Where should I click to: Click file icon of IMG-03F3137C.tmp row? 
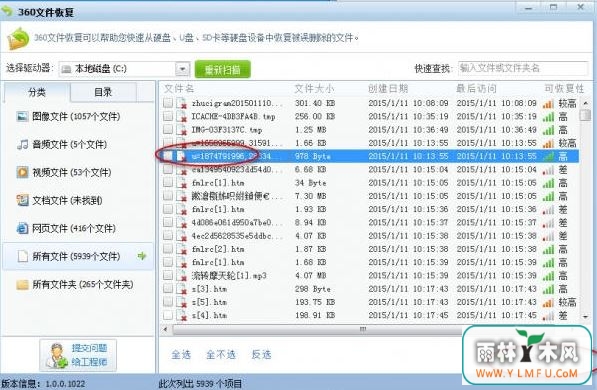tap(182, 130)
